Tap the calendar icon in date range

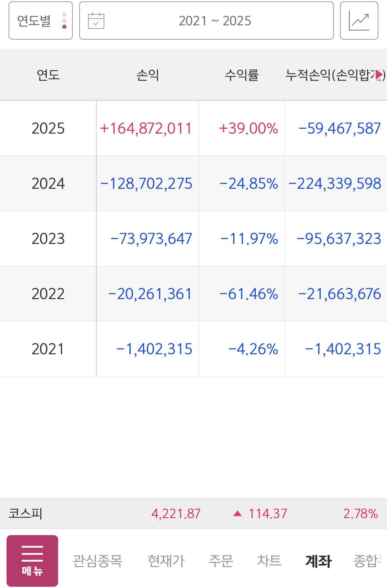coord(96,21)
